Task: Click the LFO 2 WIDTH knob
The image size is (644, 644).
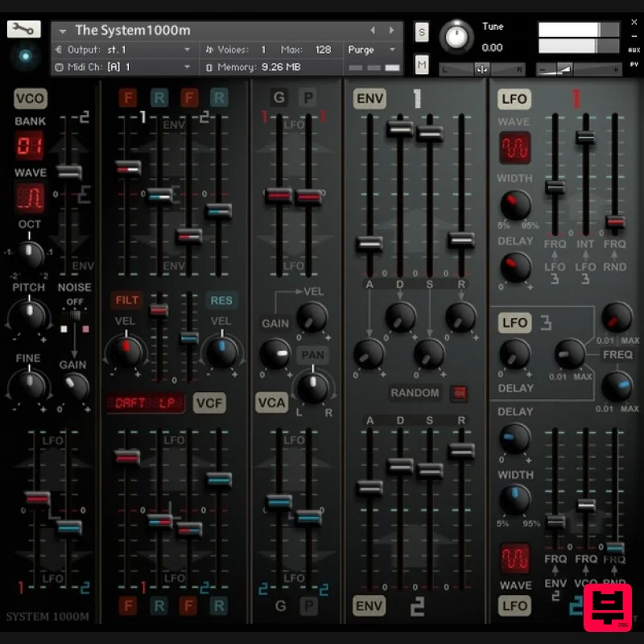Action: (x=514, y=499)
